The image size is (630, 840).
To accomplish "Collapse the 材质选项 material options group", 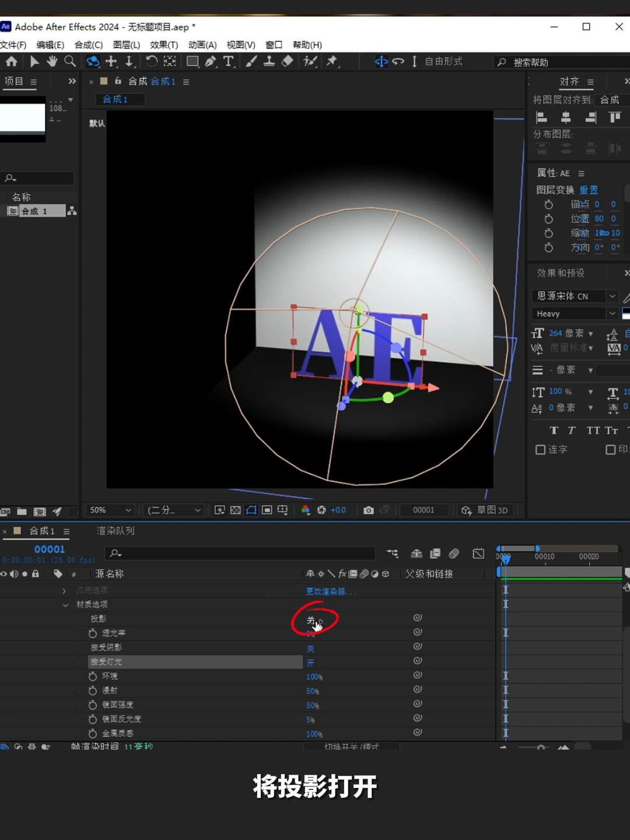I will tap(65, 605).
